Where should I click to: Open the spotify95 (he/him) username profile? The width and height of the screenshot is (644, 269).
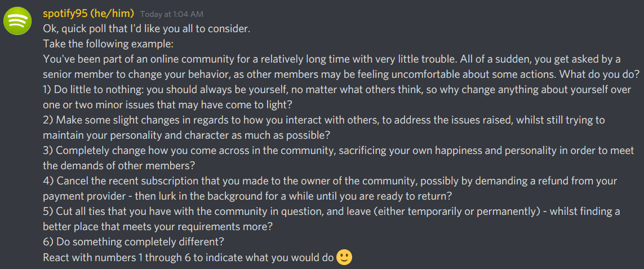click(88, 14)
